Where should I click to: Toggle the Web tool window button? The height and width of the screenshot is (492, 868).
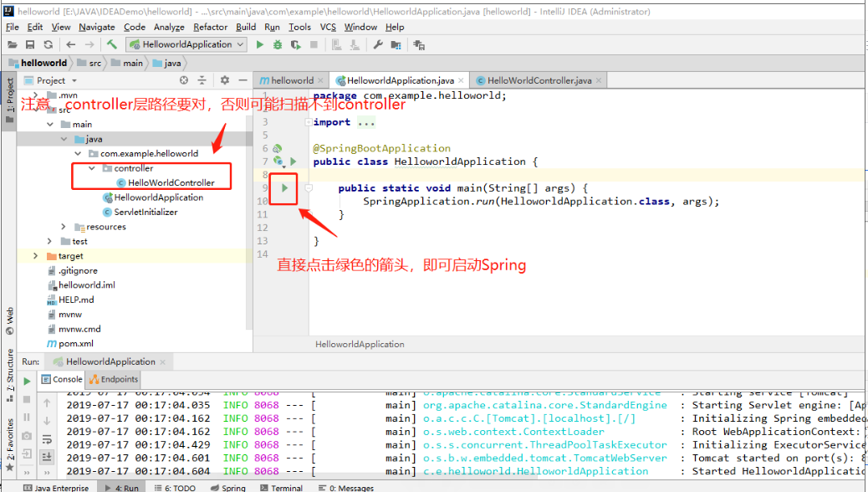(9, 321)
